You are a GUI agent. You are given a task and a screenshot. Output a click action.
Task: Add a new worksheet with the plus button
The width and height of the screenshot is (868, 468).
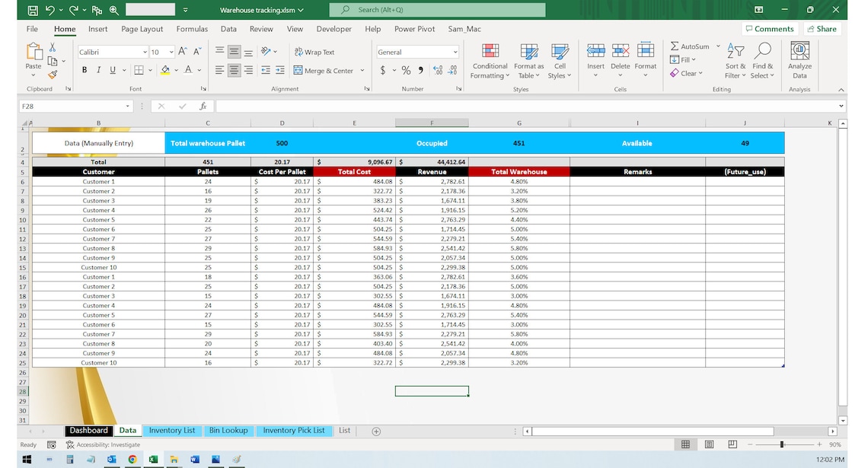coord(375,431)
